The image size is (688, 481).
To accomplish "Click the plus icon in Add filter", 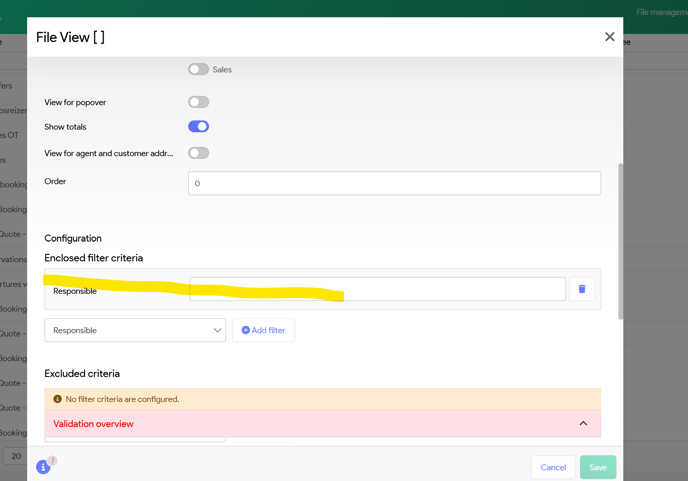I will [246, 330].
